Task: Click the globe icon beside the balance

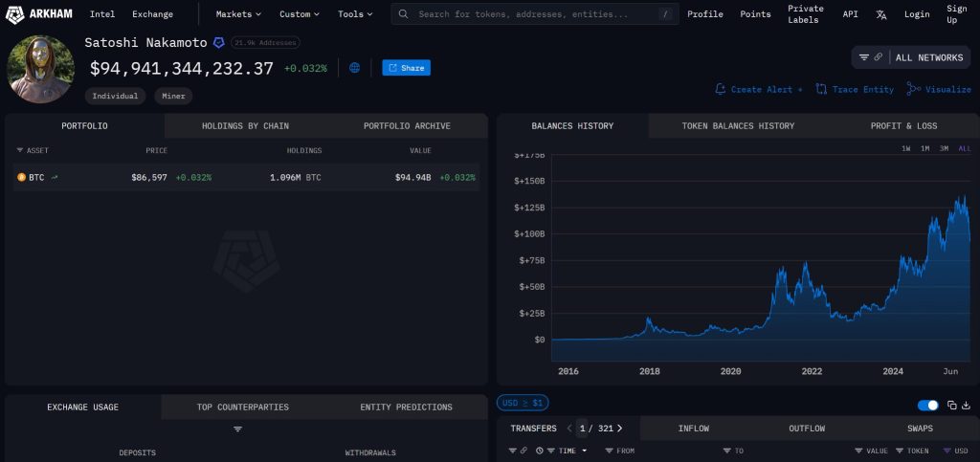Action: 355,68
